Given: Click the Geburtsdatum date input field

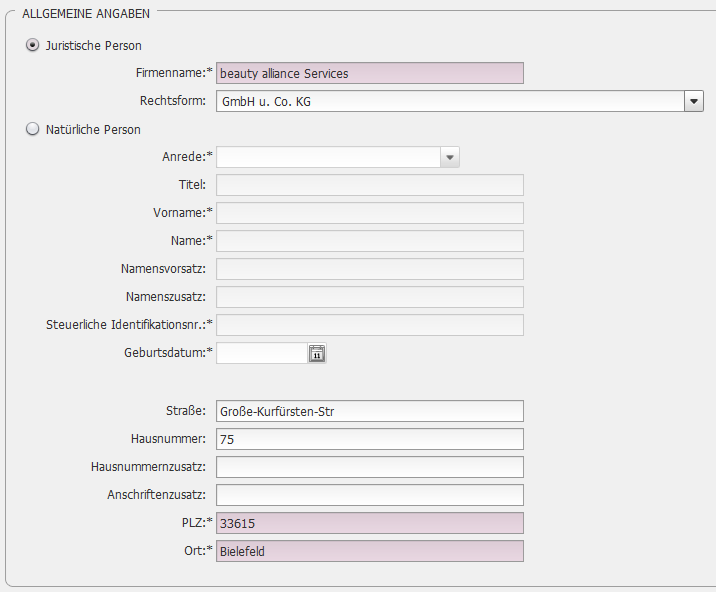Looking at the screenshot, I should (262, 354).
